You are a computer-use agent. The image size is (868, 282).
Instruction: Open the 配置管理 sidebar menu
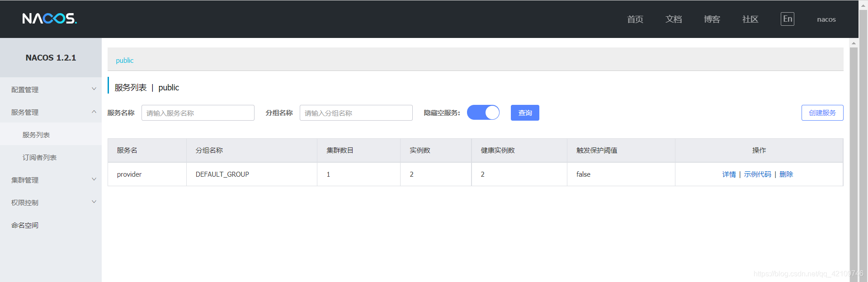coord(51,89)
